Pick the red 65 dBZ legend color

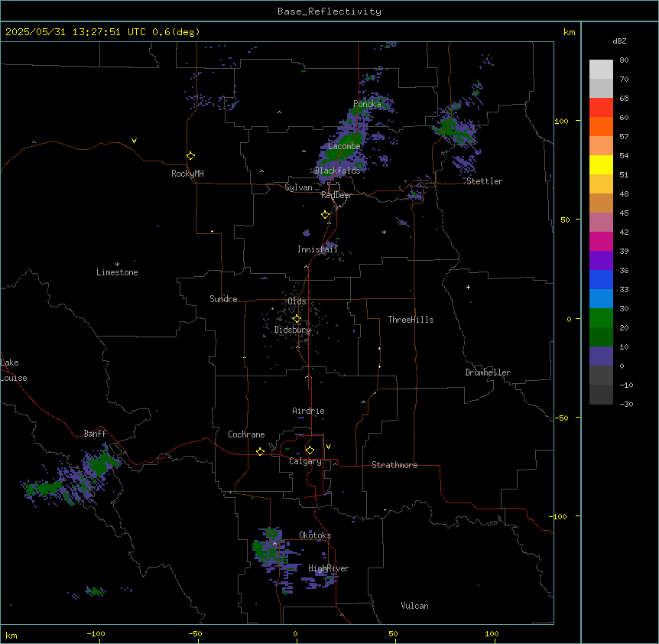click(x=601, y=107)
